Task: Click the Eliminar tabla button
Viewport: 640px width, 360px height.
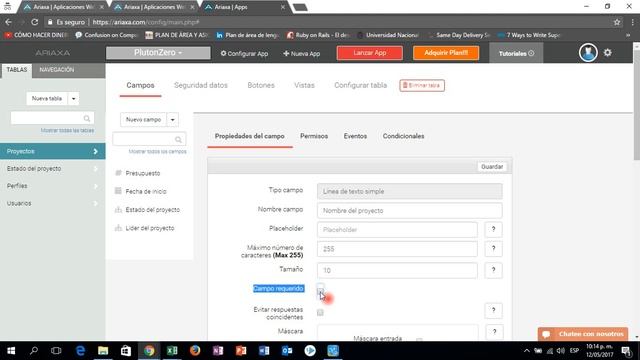Action: pos(422,85)
